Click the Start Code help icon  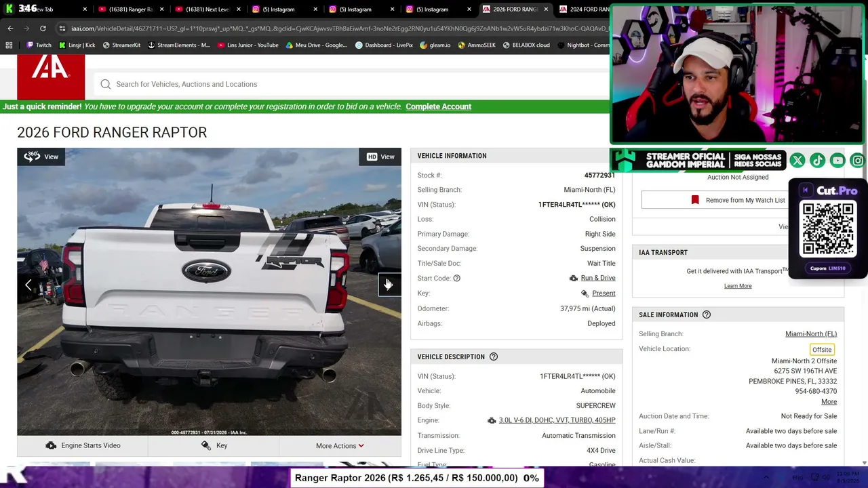tap(456, 278)
